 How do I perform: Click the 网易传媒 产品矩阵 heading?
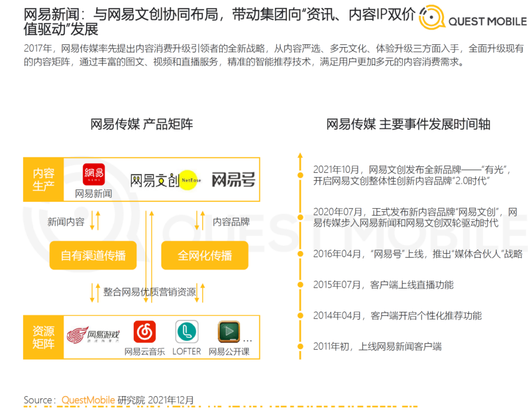click(x=142, y=124)
